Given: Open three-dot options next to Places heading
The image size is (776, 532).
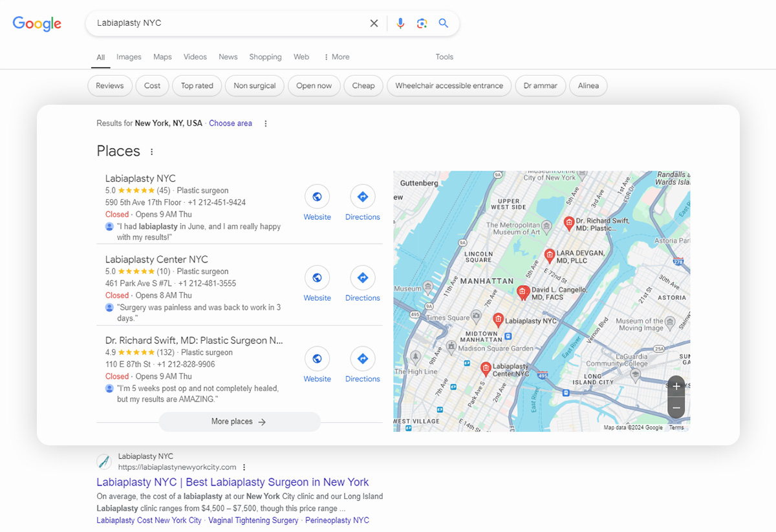Looking at the screenshot, I should coord(152,152).
